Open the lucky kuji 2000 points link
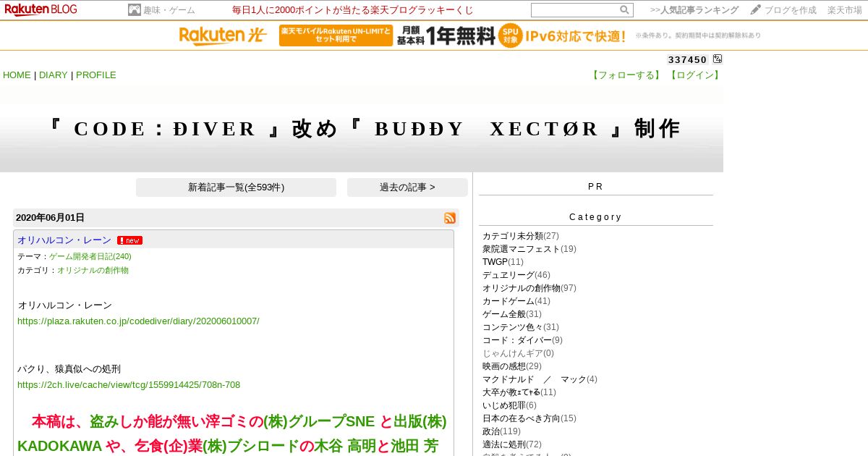 [x=353, y=10]
